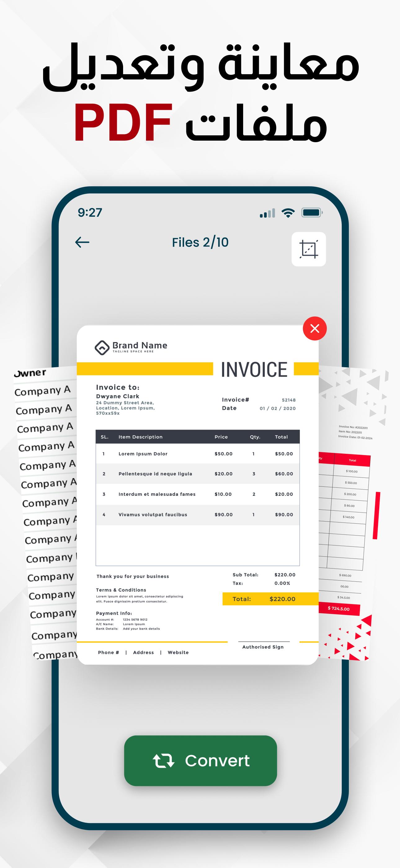Click the Phone # footer label
Image resolution: width=400 pixels, height=868 pixels.
coord(109,653)
